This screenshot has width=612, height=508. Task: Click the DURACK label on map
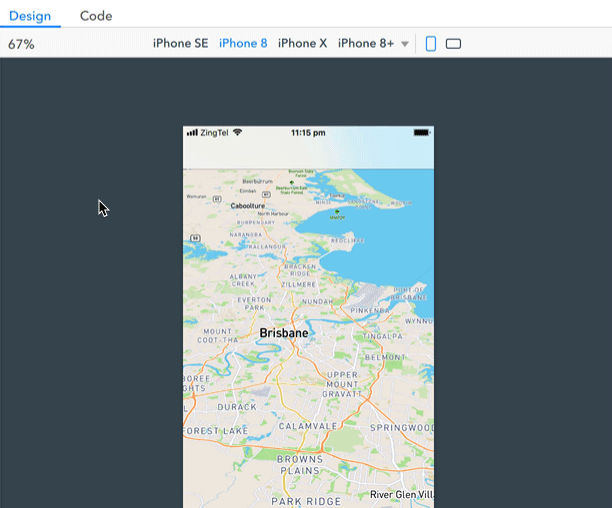coord(237,407)
